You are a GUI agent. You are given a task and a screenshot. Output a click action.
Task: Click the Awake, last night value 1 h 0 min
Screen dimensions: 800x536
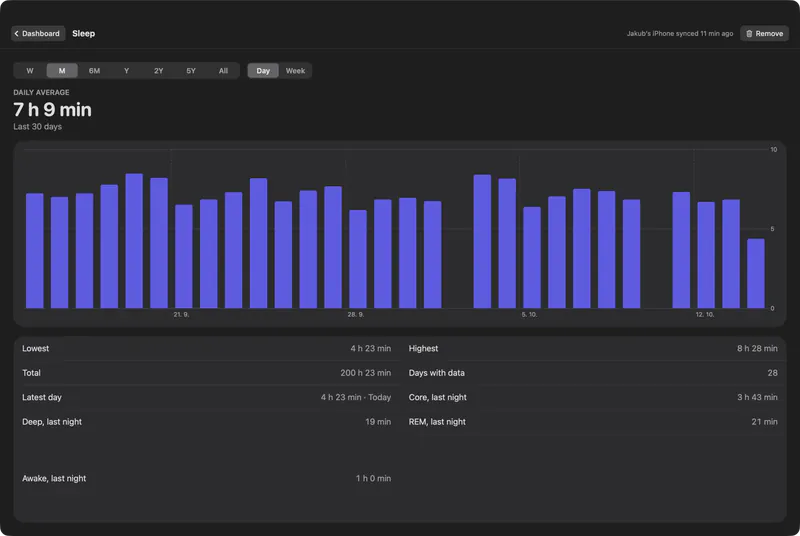(373, 478)
